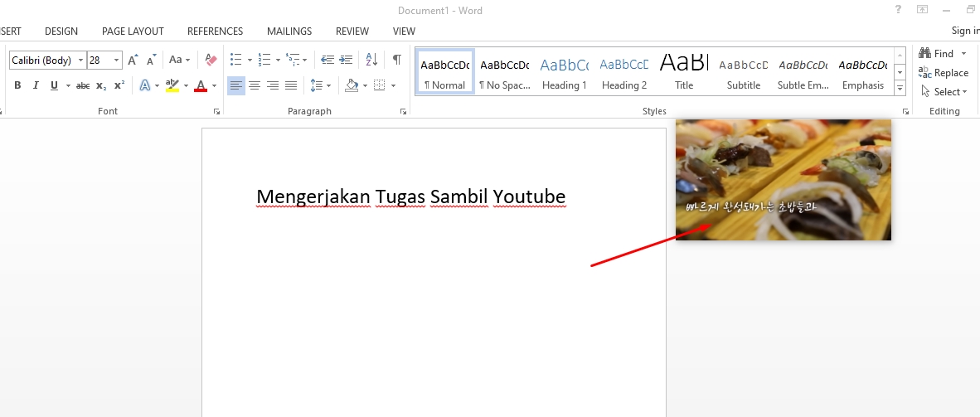Center the text
The image size is (980, 417).
pos(255,85)
